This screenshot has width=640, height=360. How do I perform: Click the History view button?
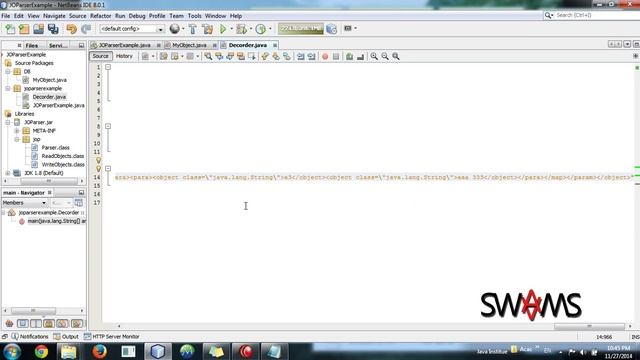pyautogui.click(x=124, y=56)
